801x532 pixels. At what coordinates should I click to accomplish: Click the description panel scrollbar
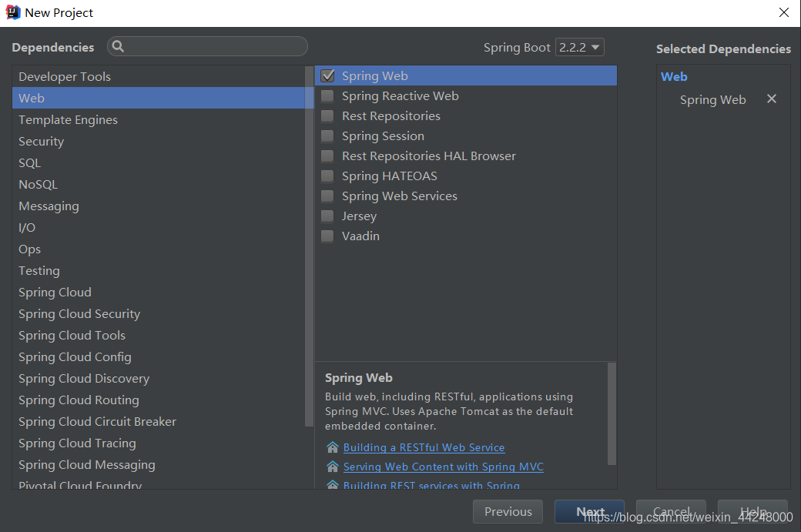pos(612,413)
